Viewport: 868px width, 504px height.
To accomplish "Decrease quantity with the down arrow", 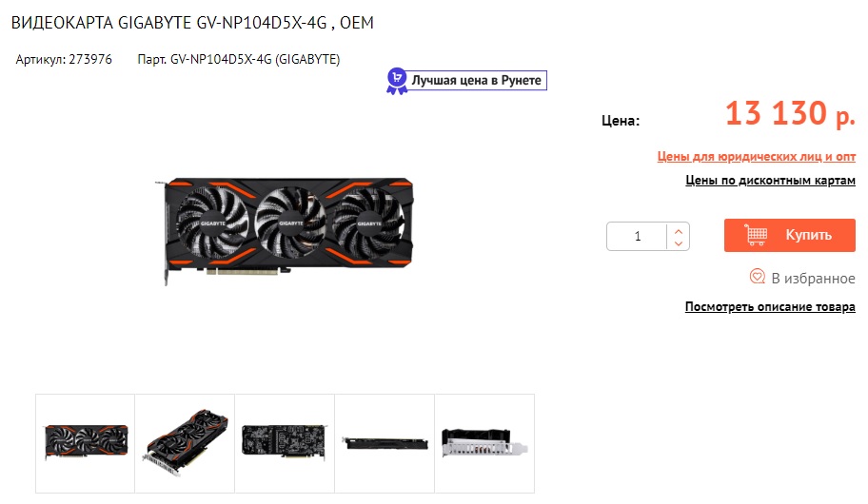I will click(x=679, y=243).
